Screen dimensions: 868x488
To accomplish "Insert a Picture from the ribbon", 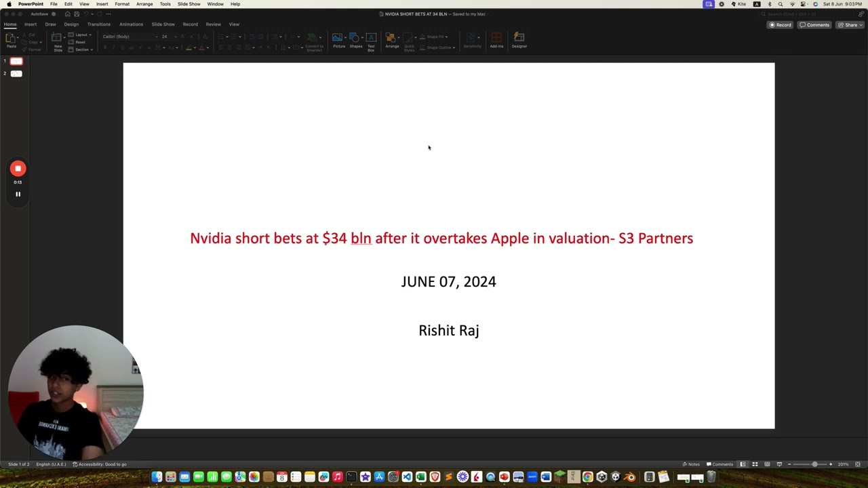I will pyautogui.click(x=338, y=41).
